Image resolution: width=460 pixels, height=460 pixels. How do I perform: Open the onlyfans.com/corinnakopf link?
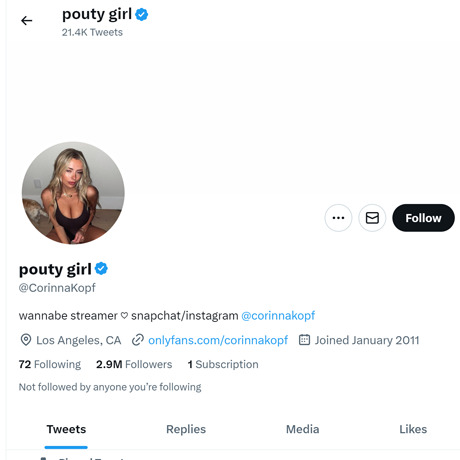click(218, 340)
